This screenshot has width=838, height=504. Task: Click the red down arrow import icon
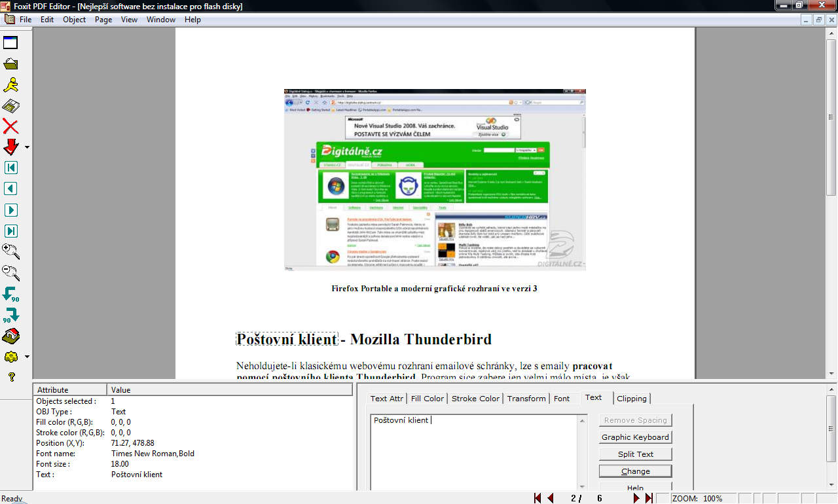(x=10, y=147)
